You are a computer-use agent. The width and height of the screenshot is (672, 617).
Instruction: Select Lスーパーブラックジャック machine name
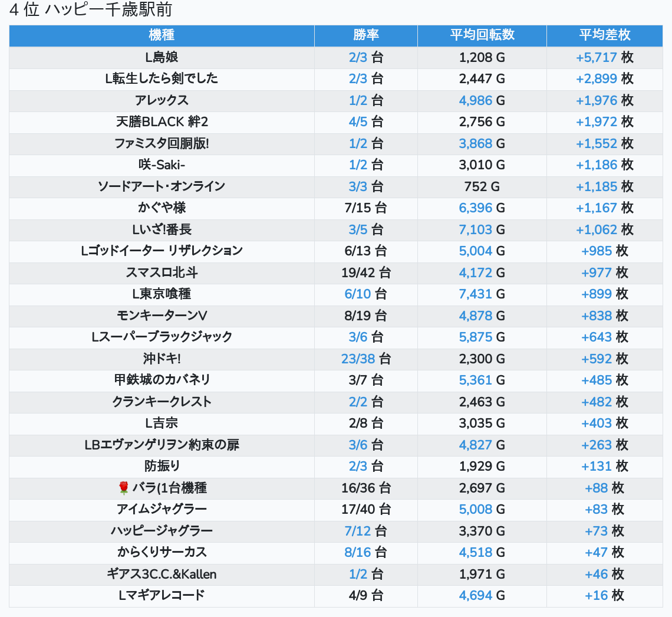[x=162, y=337]
